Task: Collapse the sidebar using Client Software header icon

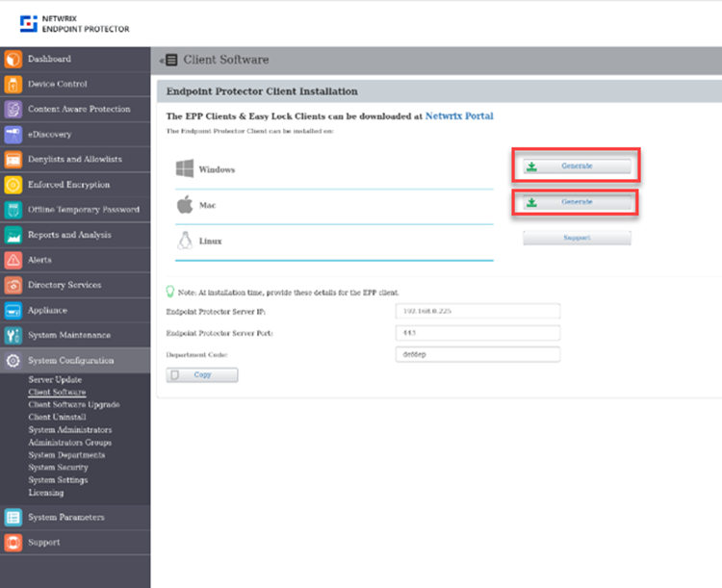Action: point(169,60)
